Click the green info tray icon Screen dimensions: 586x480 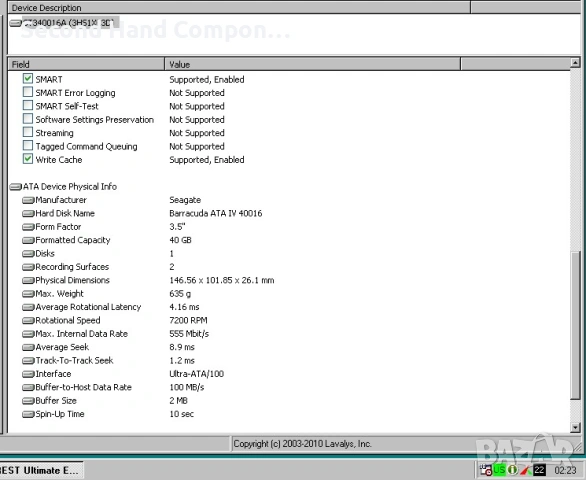[512, 470]
